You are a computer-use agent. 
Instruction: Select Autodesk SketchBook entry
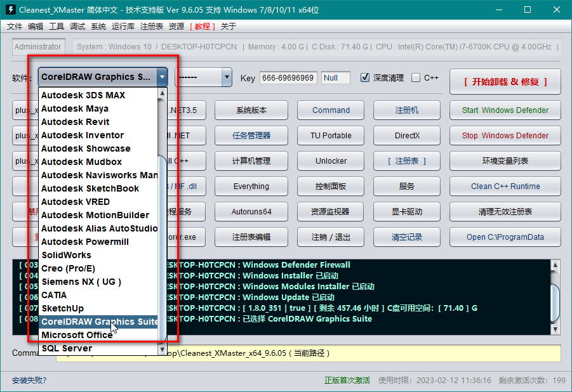(98, 188)
